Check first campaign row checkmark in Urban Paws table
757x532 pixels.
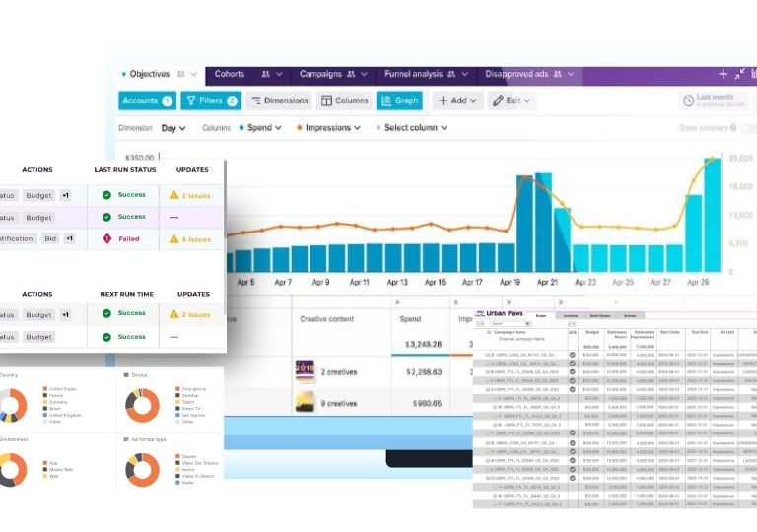click(x=572, y=355)
